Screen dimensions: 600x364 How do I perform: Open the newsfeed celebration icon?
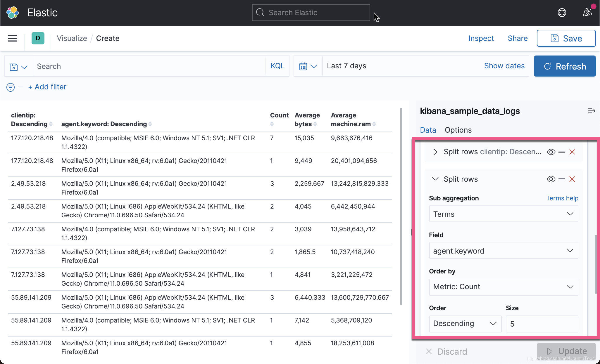587,13
